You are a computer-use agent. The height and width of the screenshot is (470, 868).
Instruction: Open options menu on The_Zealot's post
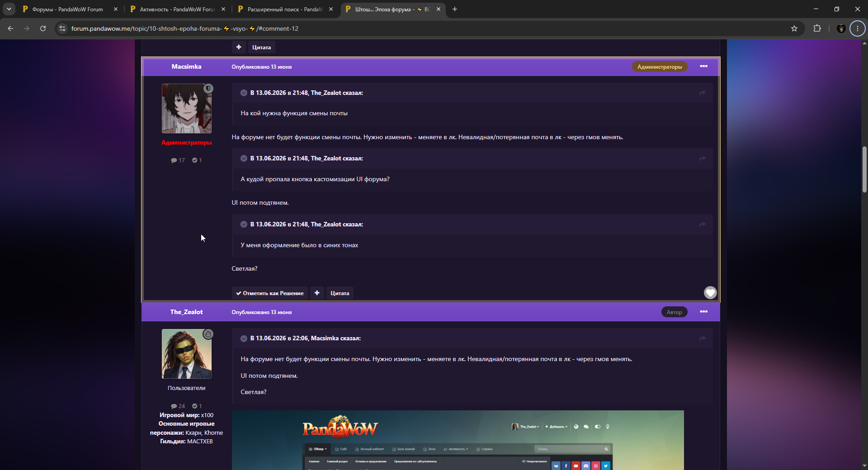click(704, 312)
